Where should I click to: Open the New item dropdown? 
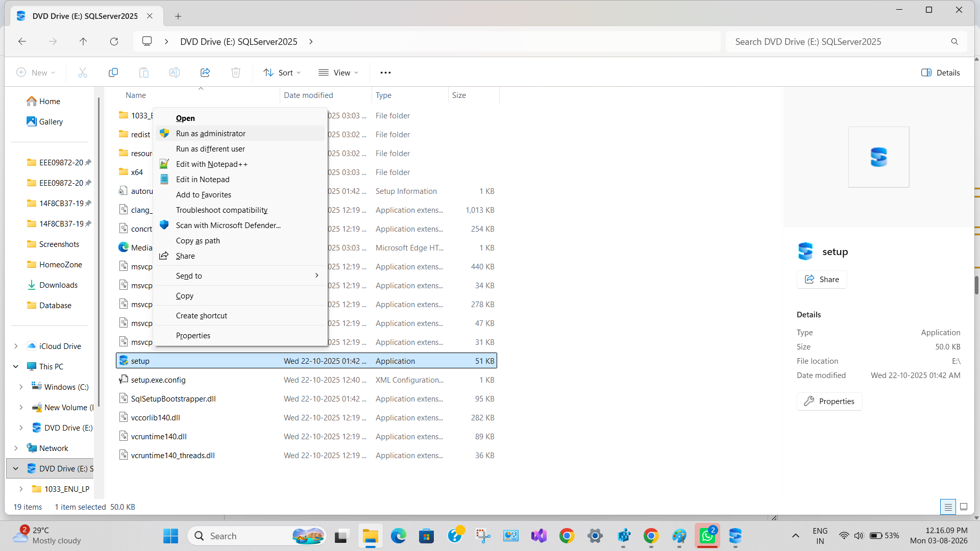[36, 72]
